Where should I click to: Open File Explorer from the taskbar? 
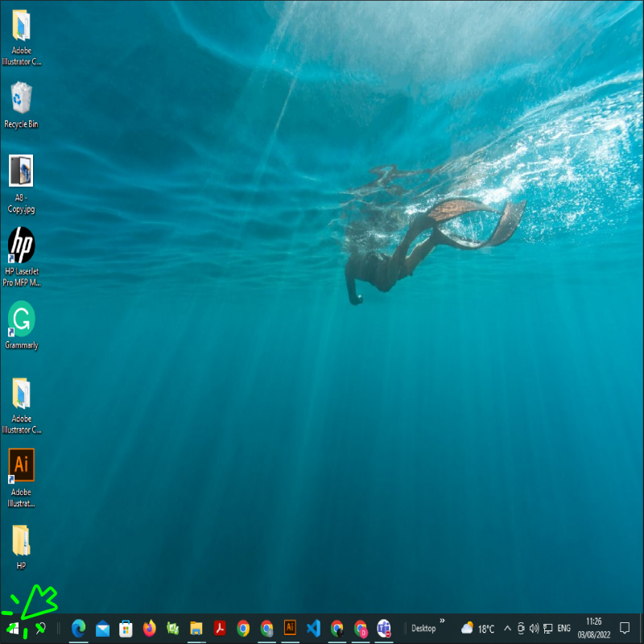(x=196, y=628)
